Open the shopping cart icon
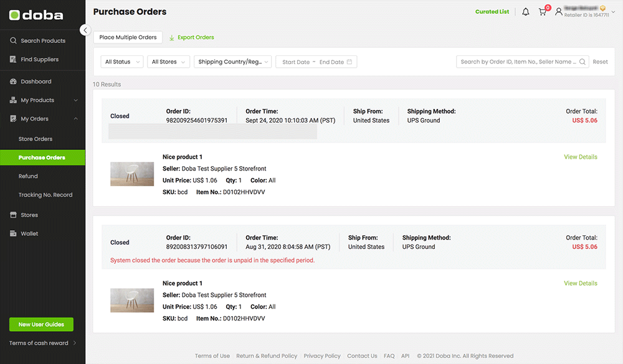The image size is (623, 364). point(542,12)
